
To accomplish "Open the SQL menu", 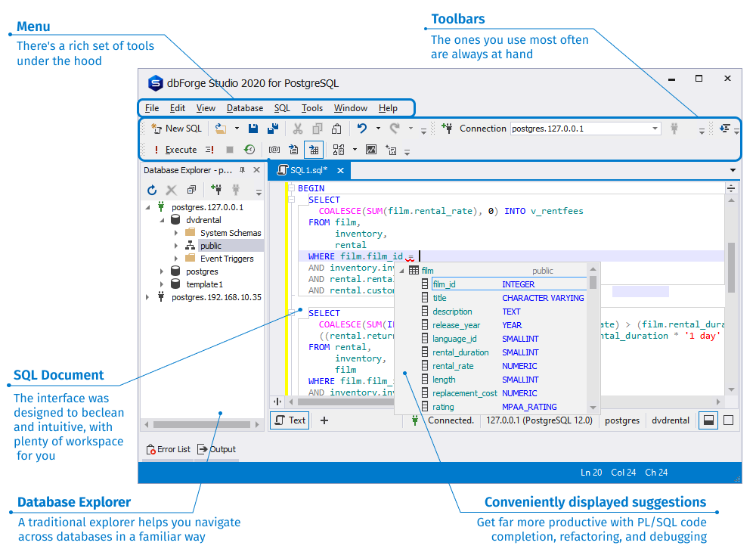I will click(282, 108).
